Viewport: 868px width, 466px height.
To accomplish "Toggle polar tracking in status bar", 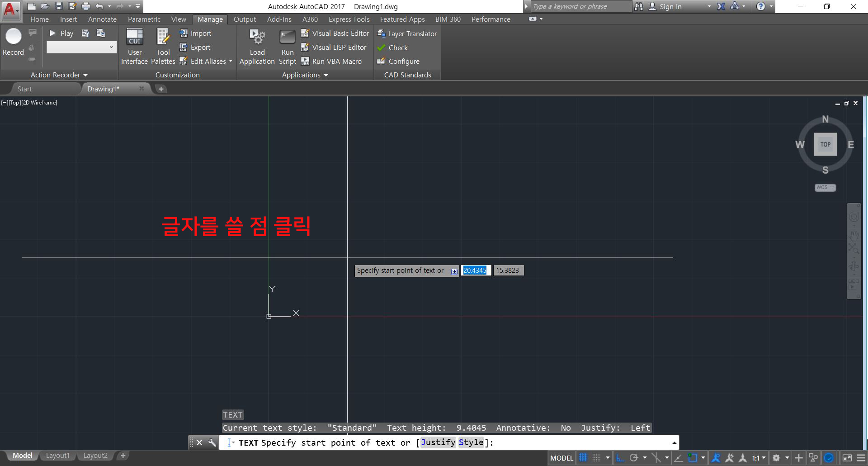I will click(634, 458).
